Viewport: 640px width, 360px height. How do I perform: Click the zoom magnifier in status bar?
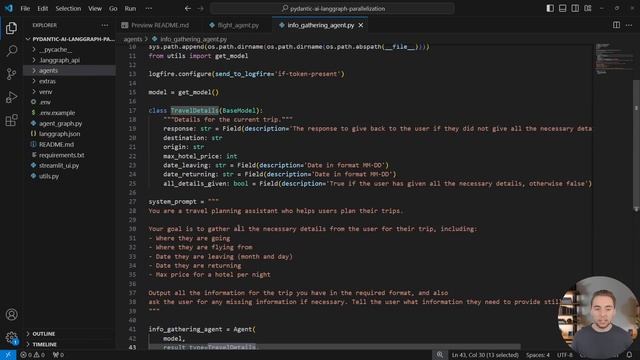440,355
